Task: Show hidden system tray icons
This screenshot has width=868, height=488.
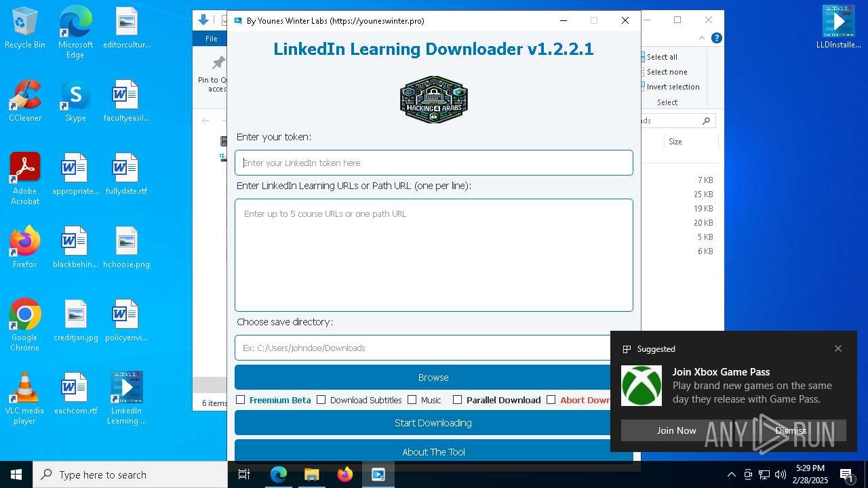Action: (x=731, y=474)
